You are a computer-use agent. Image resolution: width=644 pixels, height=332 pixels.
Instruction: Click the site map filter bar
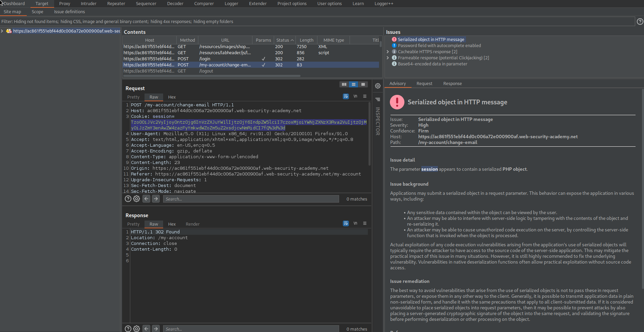[x=317, y=21]
